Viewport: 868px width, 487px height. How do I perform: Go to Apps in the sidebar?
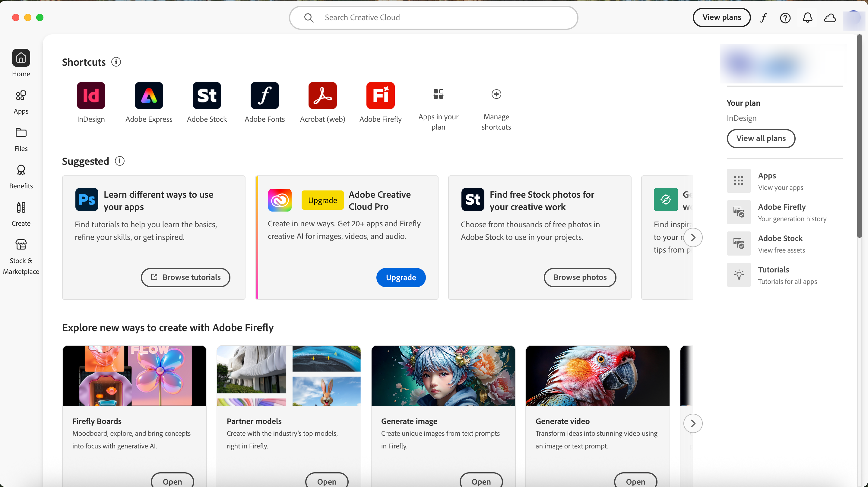coord(21,102)
